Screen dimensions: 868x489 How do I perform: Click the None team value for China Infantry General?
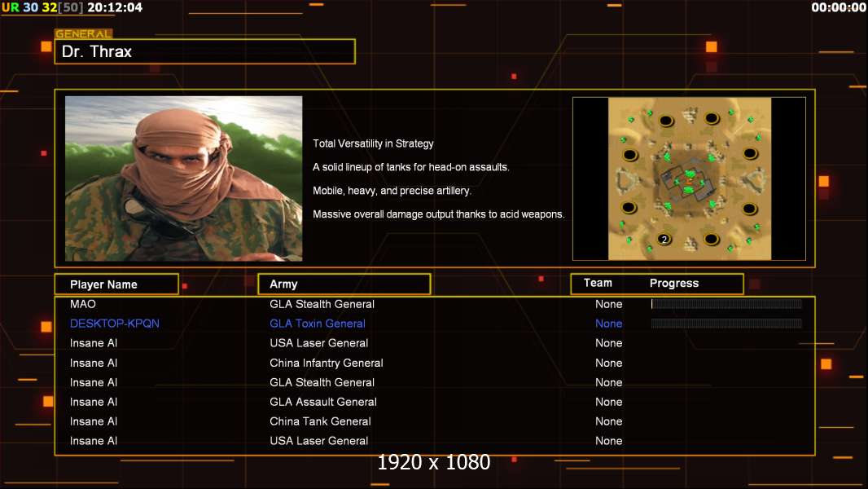coord(609,363)
